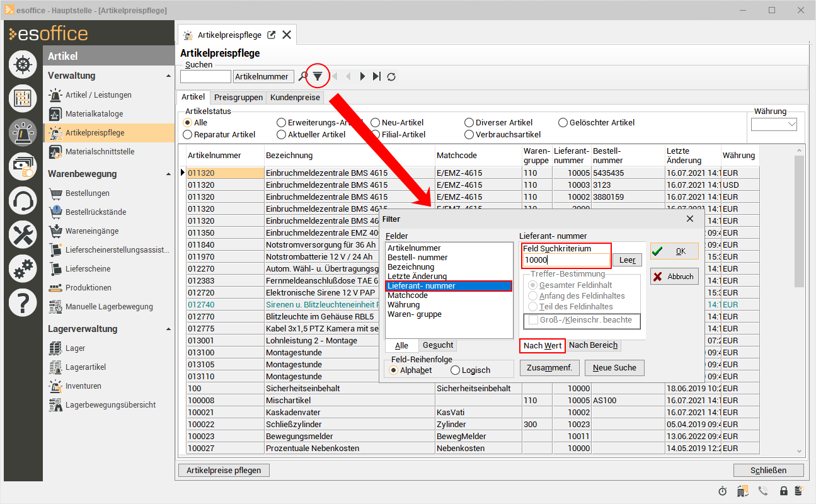Select Nach Bereich tab in Filter
Image resolution: width=816 pixels, height=504 pixels.
(594, 345)
